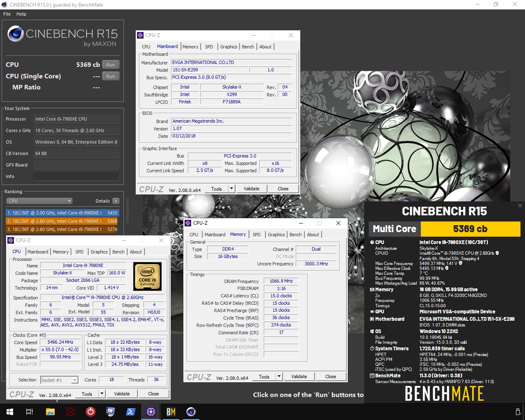Switch to Cinebench taskbar icon
525x420 pixels.
click(x=191, y=412)
